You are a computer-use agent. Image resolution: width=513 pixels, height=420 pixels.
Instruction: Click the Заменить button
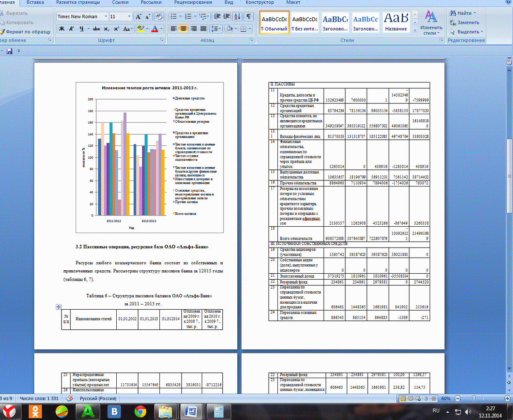465,22
